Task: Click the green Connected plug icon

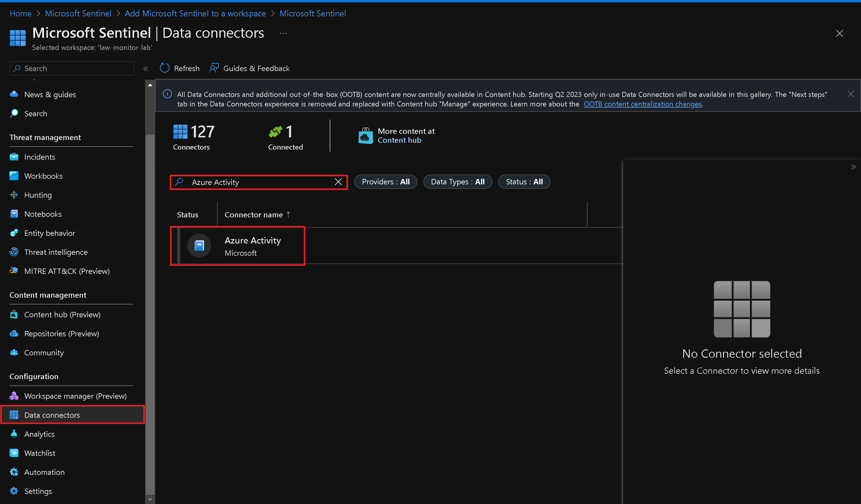Action: tap(275, 131)
